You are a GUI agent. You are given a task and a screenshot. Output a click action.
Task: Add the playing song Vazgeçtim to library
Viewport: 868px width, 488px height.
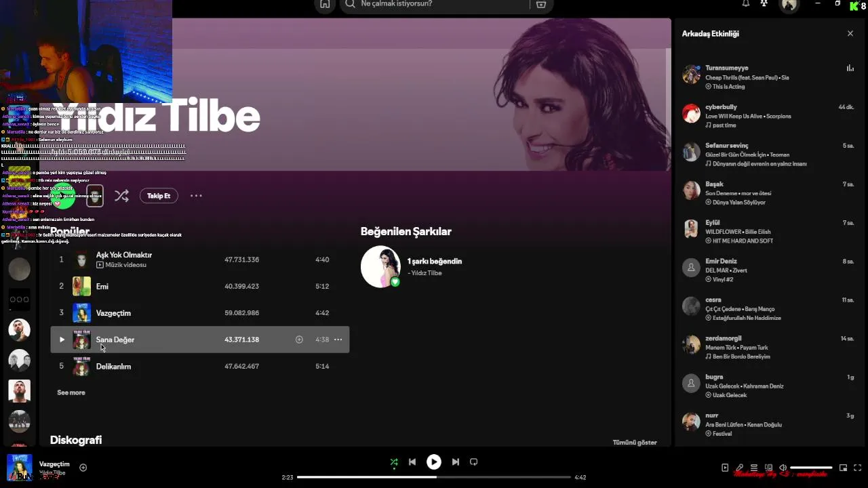pyautogui.click(x=83, y=468)
